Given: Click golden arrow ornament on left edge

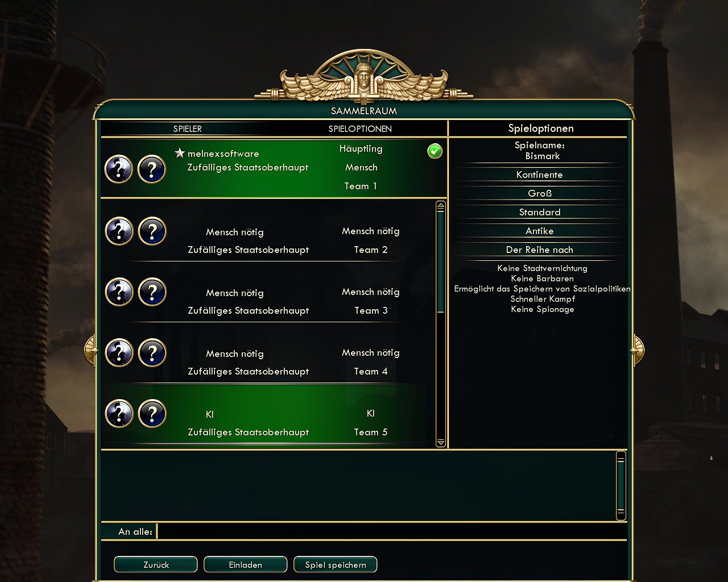Looking at the screenshot, I should (90, 350).
